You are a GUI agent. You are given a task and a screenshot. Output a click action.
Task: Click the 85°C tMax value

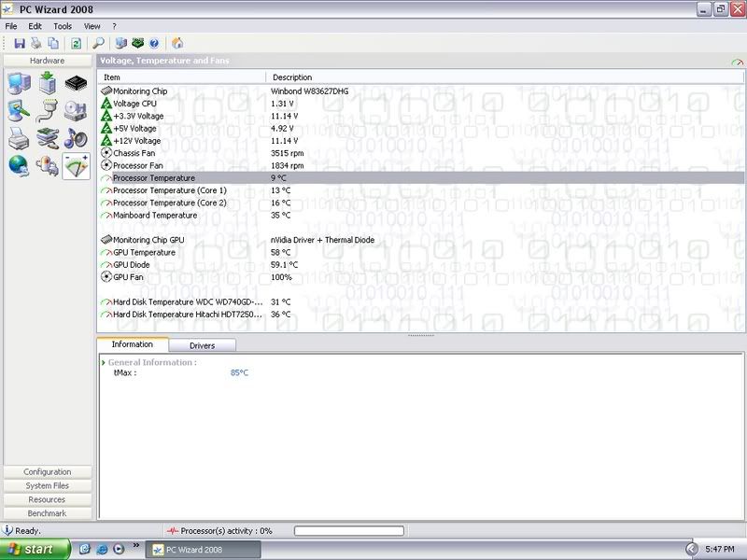(x=239, y=372)
